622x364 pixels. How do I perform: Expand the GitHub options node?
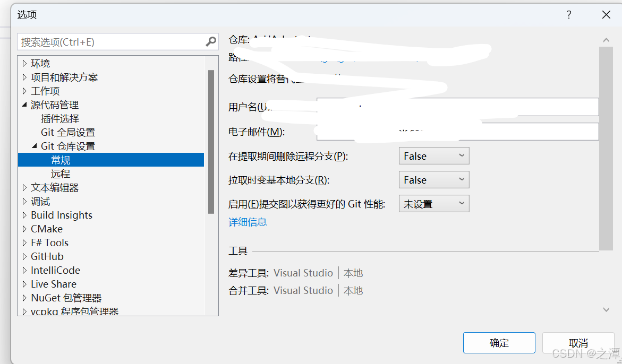pyautogui.click(x=24, y=256)
